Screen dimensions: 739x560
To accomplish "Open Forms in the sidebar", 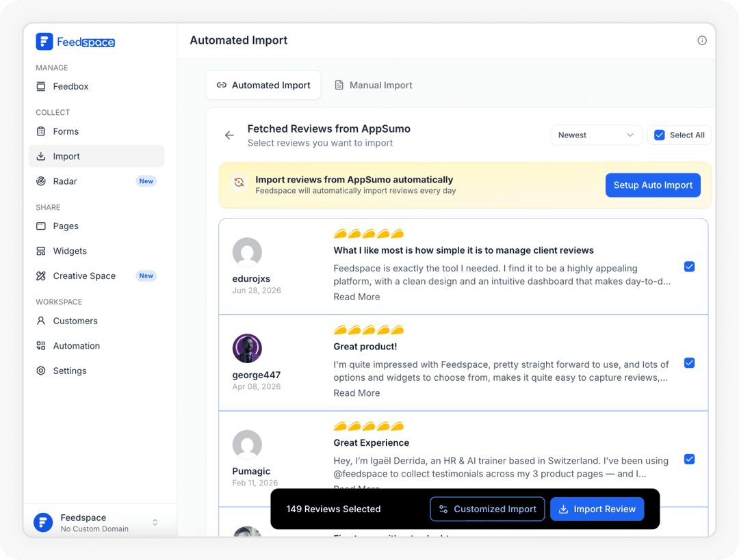I will tap(96, 131).
